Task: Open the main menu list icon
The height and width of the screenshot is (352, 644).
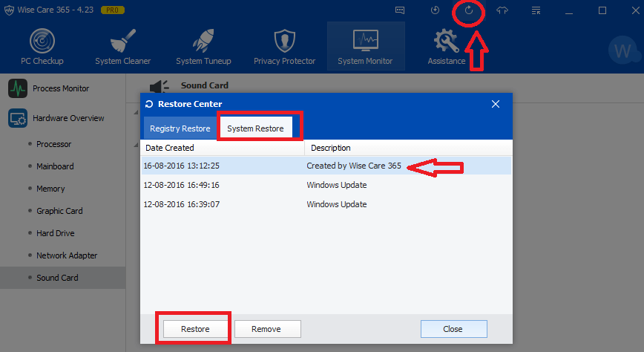Action: [x=536, y=10]
